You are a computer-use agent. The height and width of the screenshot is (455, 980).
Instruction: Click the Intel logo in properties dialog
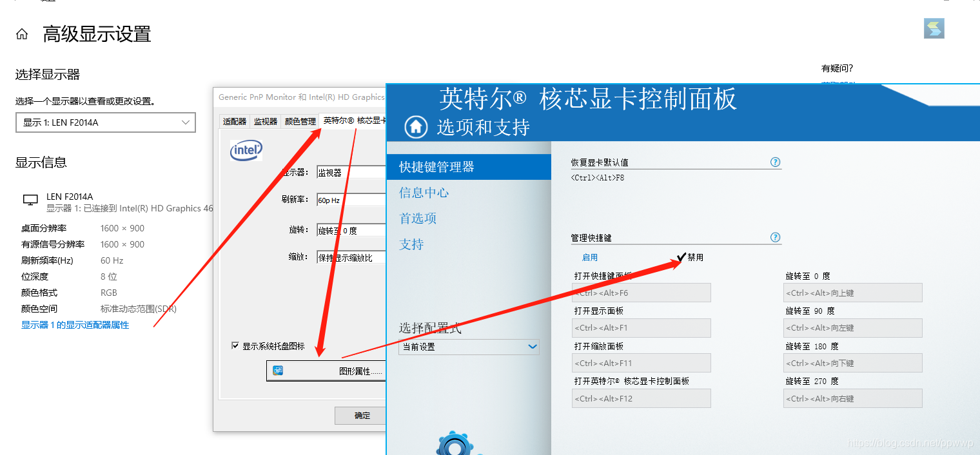point(246,150)
